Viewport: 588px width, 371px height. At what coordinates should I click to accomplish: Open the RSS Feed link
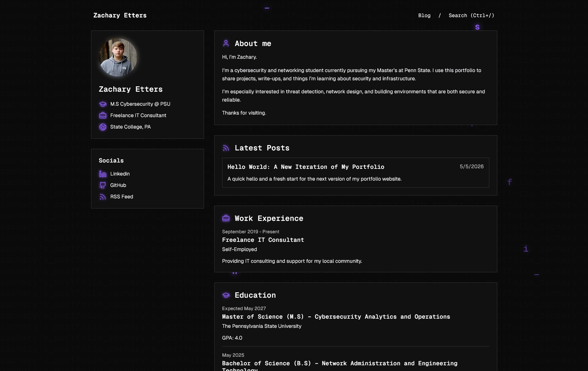(122, 196)
